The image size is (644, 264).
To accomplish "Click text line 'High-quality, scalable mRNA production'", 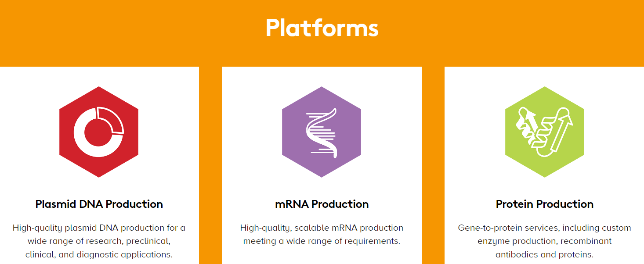I will tap(322, 228).
